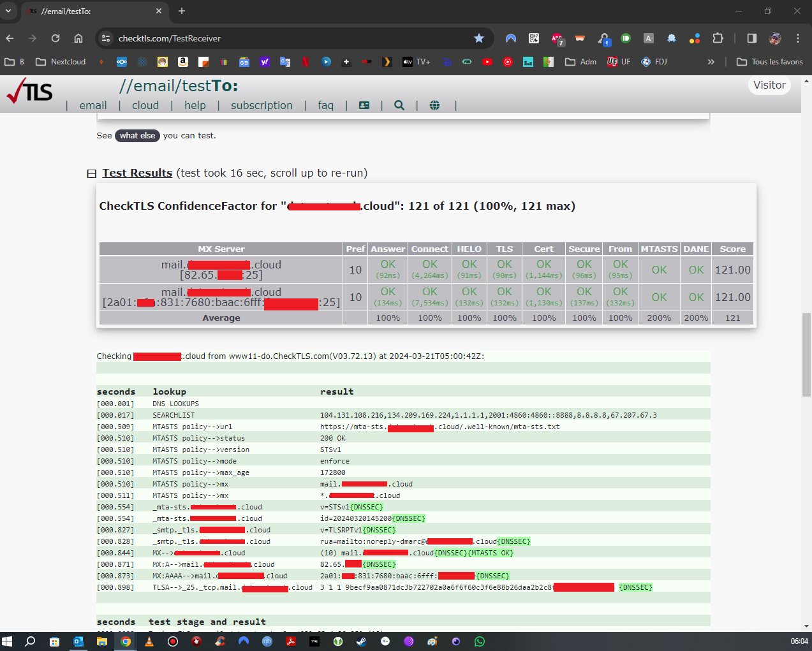
Task: Click the 172800 max_age value
Action: pos(333,472)
